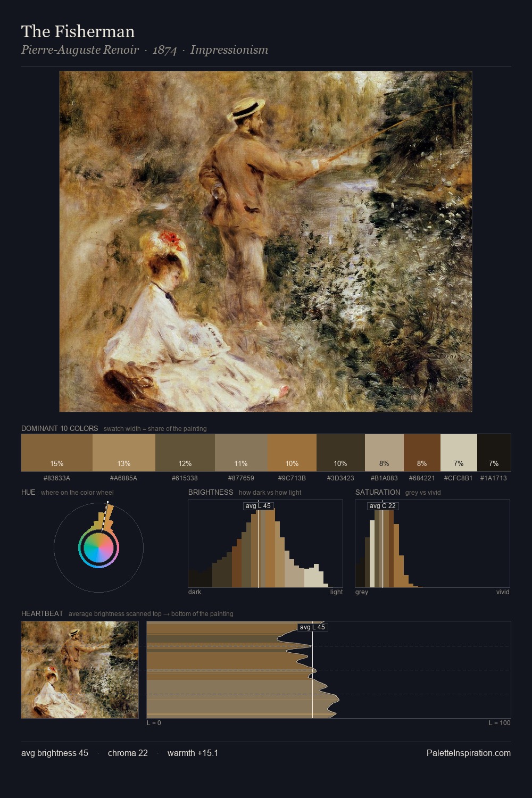Click the hex code text '#CFC8B1'
532x798 pixels.
click(x=459, y=478)
